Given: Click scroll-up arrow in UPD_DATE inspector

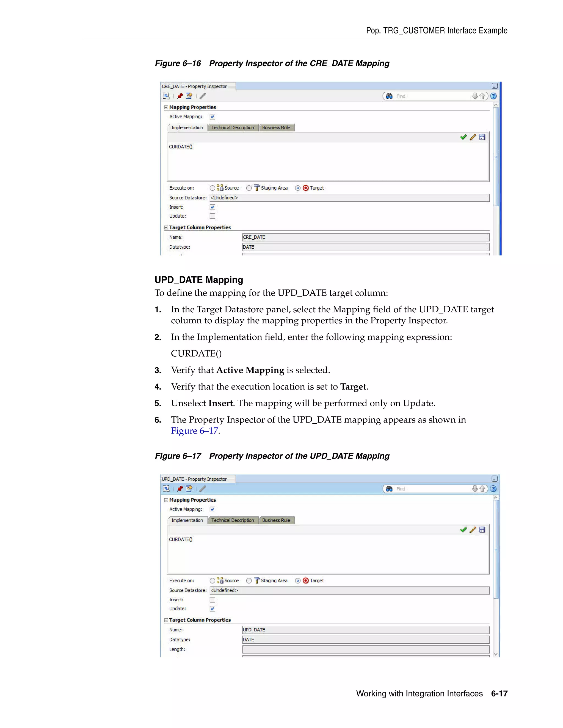Looking at the screenshot, I should coord(496,497).
